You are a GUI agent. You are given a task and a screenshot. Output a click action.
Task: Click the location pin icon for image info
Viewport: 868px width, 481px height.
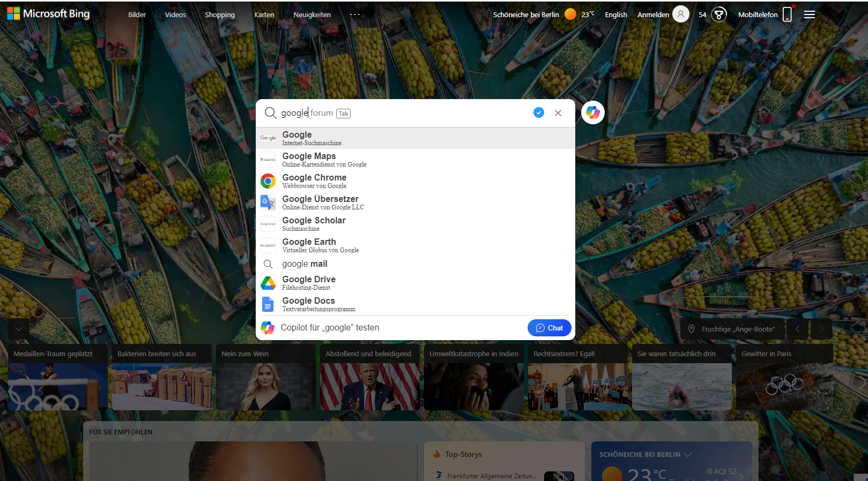[692, 329]
